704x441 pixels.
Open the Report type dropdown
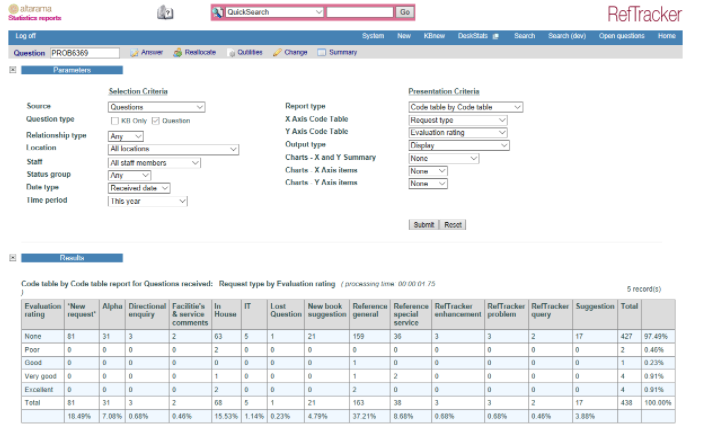tap(465, 106)
